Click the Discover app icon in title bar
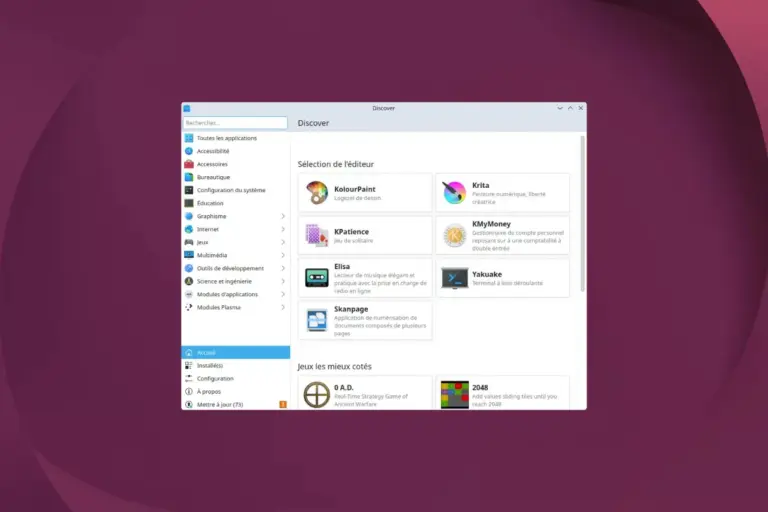768x512 pixels. (187, 108)
